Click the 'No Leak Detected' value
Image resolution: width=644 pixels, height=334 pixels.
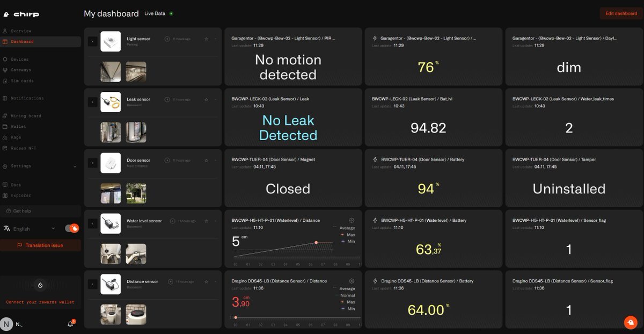tap(288, 128)
